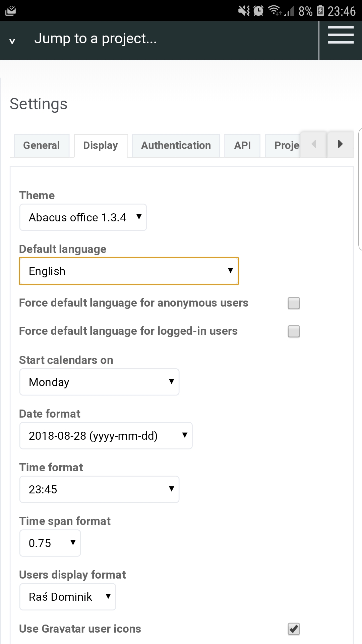Open the Start calendars on dropdown
Image resolution: width=362 pixels, height=644 pixels.
click(x=99, y=382)
